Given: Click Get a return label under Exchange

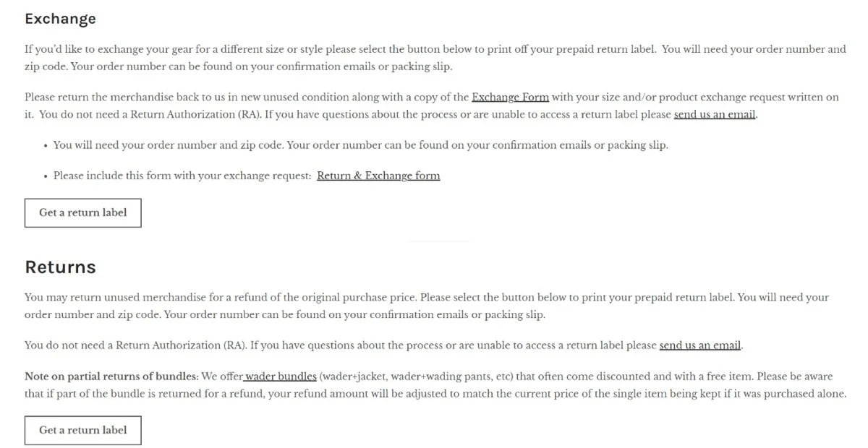Looking at the screenshot, I should [x=82, y=213].
